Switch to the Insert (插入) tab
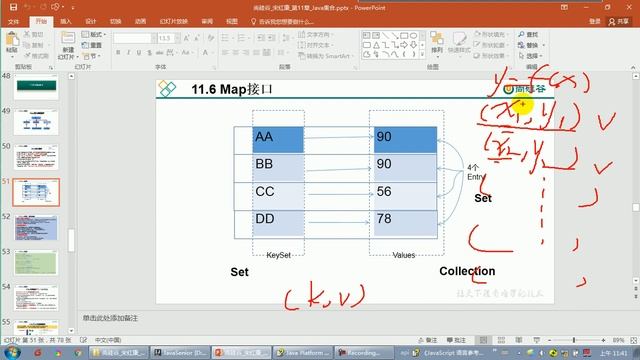The image size is (640, 360). click(66, 22)
